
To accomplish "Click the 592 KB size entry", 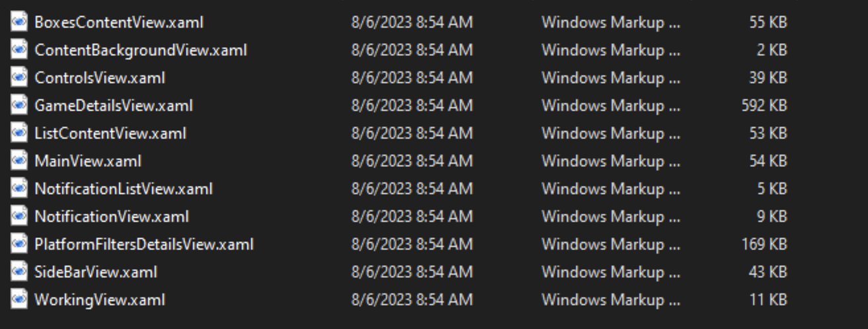I will tap(764, 105).
